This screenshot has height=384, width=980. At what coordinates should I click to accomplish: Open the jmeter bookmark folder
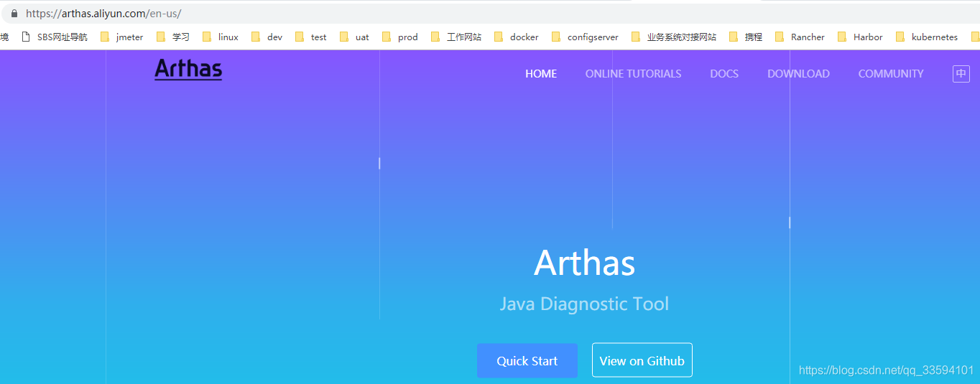pos(121,37)
